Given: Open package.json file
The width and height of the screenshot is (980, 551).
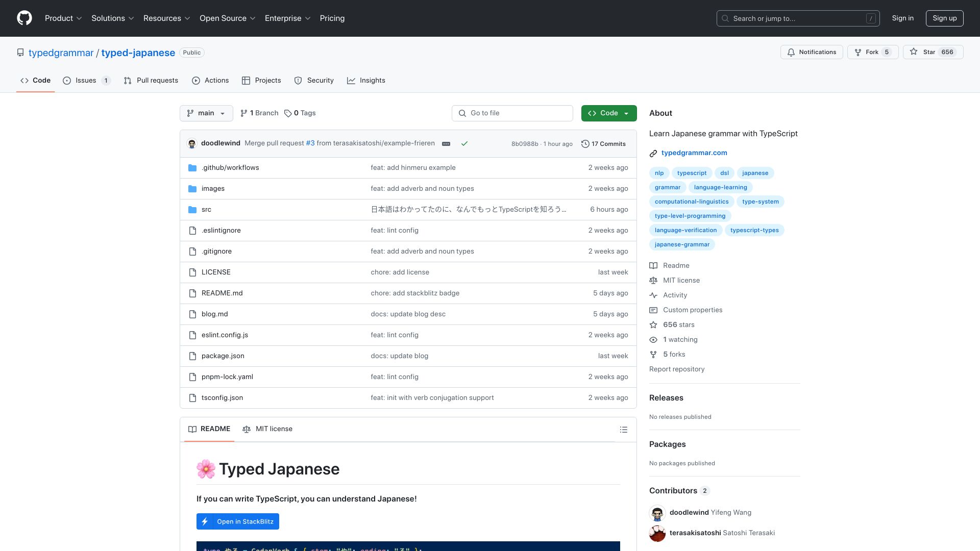Looking at the screenshot, I should (x=223, y=356).
